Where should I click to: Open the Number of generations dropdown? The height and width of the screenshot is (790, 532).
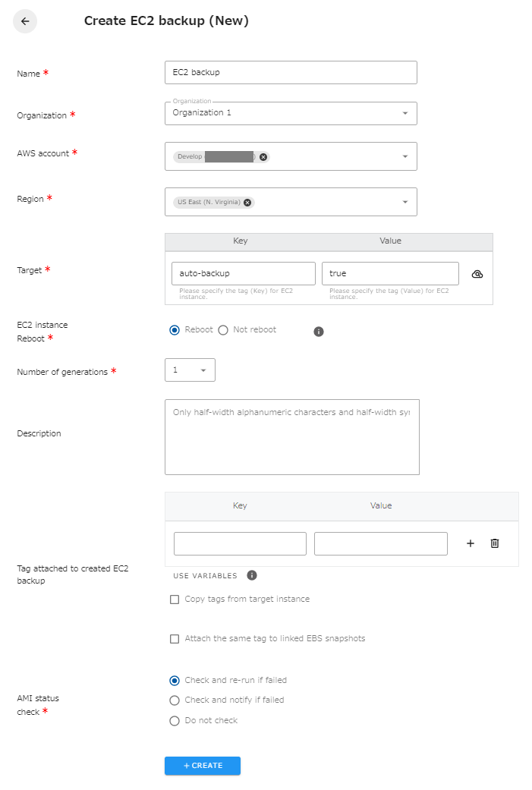(190, 370)
